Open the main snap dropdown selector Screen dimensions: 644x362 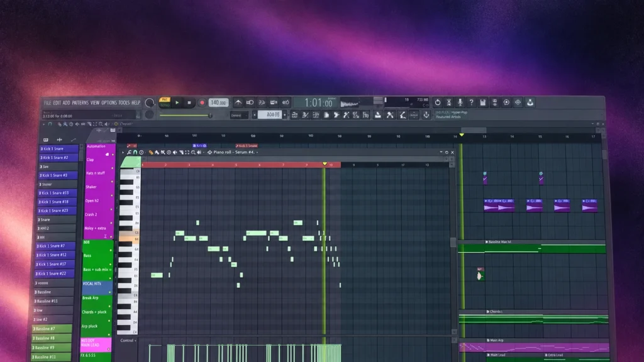[x=239, y=116]
